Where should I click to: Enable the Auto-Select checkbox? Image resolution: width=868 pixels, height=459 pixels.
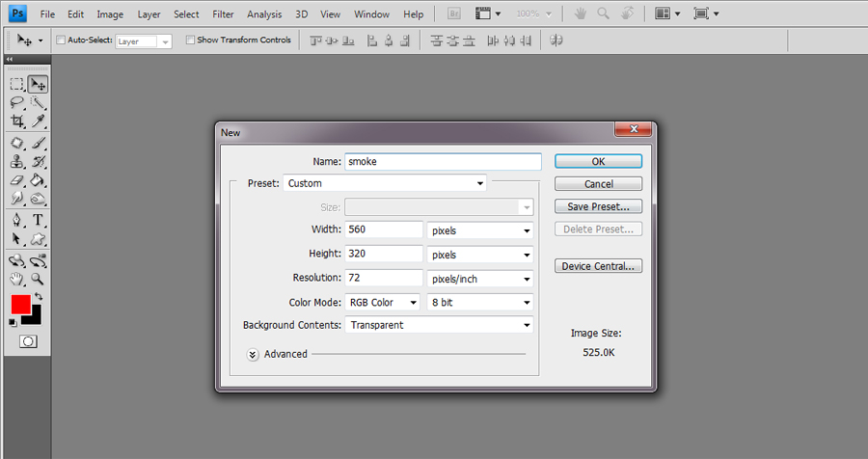point(61,40)
